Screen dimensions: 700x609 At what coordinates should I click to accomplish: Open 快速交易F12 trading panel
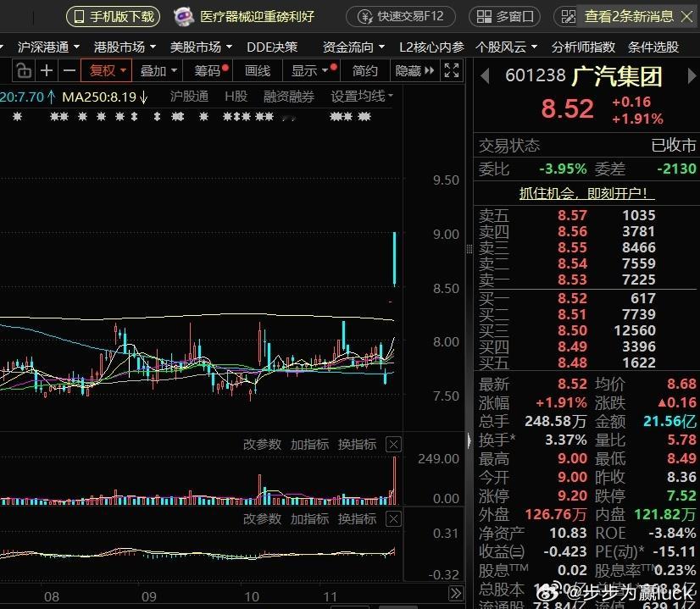point(401,16)
